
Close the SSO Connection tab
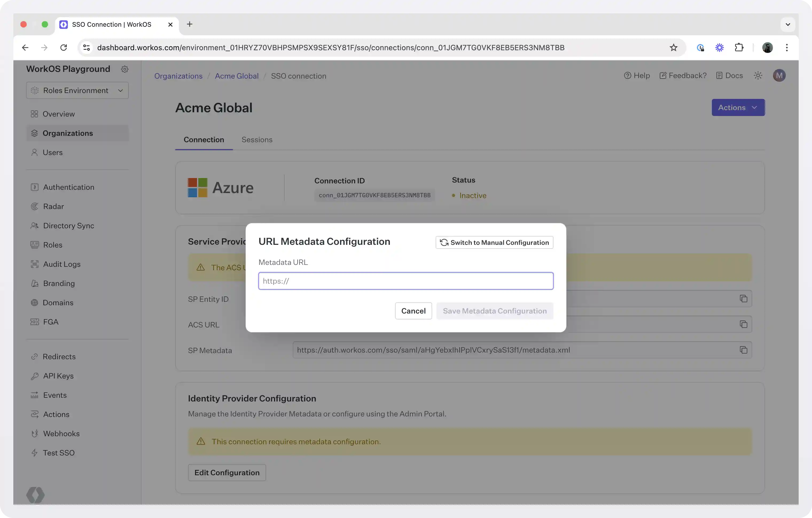click(170, 24)
